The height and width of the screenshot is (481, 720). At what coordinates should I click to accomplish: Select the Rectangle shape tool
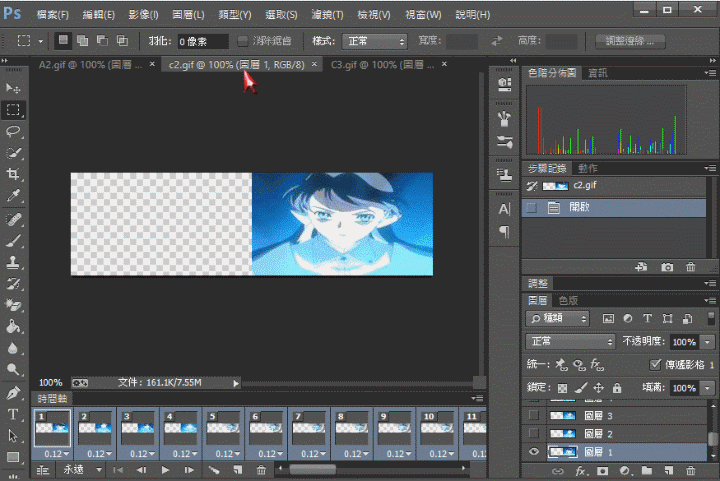[13, 457]
